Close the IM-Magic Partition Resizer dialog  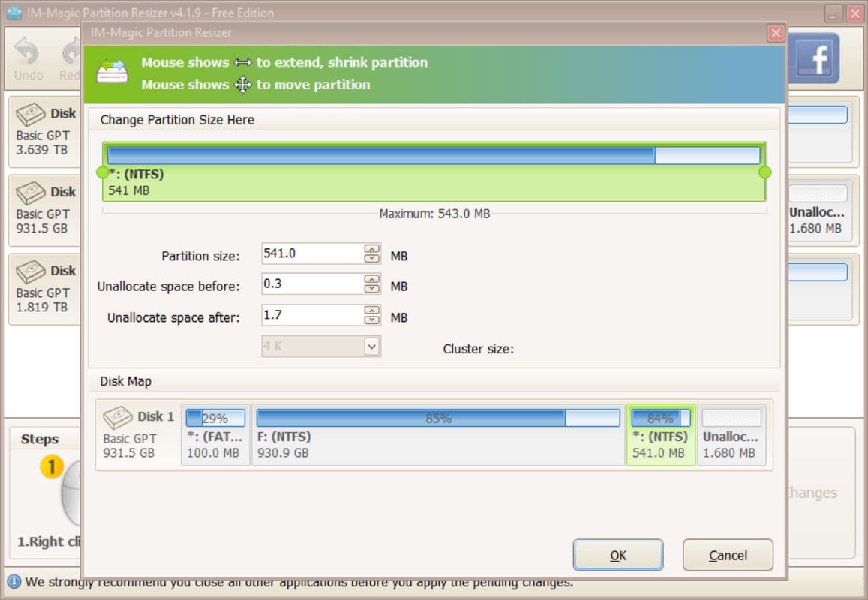pyautogui.click(x=776, y=33)
